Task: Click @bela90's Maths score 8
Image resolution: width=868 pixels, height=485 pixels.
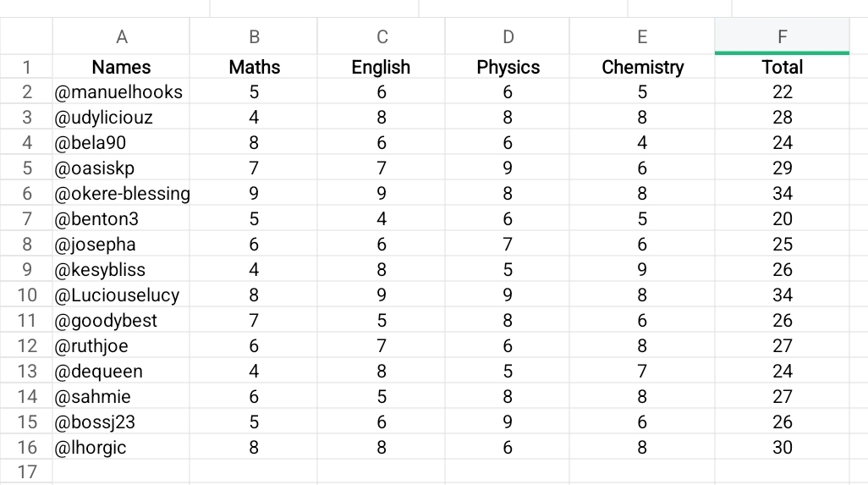Action: (x=254, y=143)
